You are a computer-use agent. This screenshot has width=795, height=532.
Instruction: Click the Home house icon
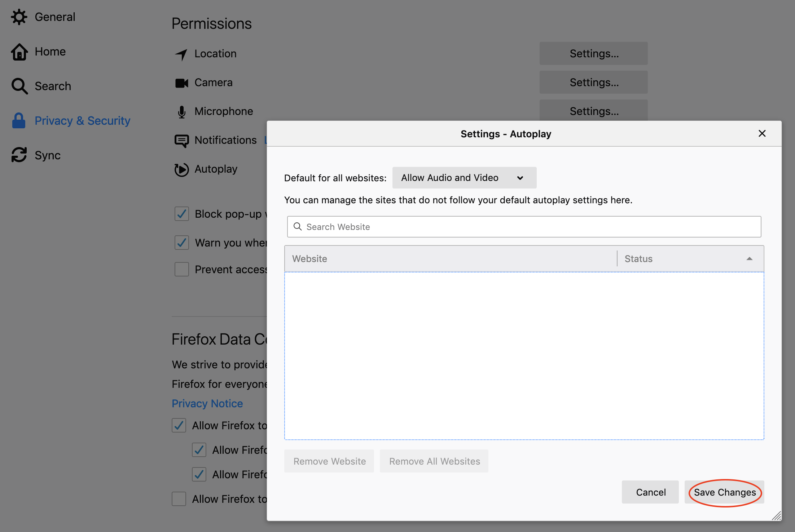point(19,52)
